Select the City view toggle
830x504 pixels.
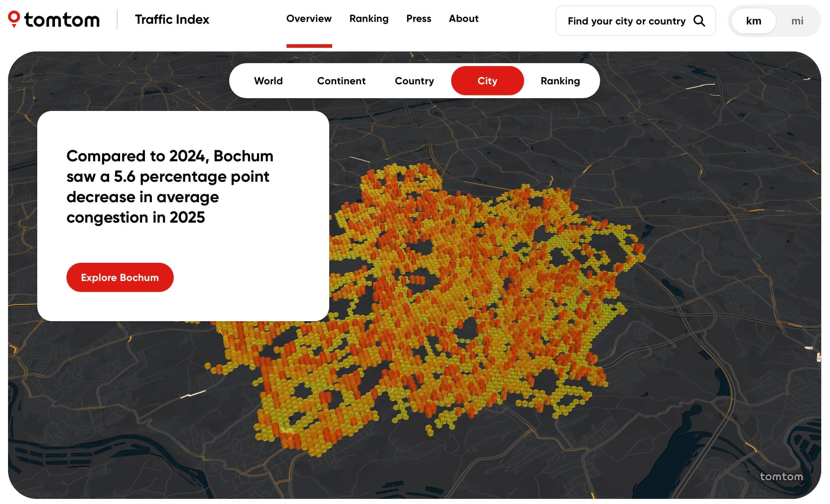[487, 81]
